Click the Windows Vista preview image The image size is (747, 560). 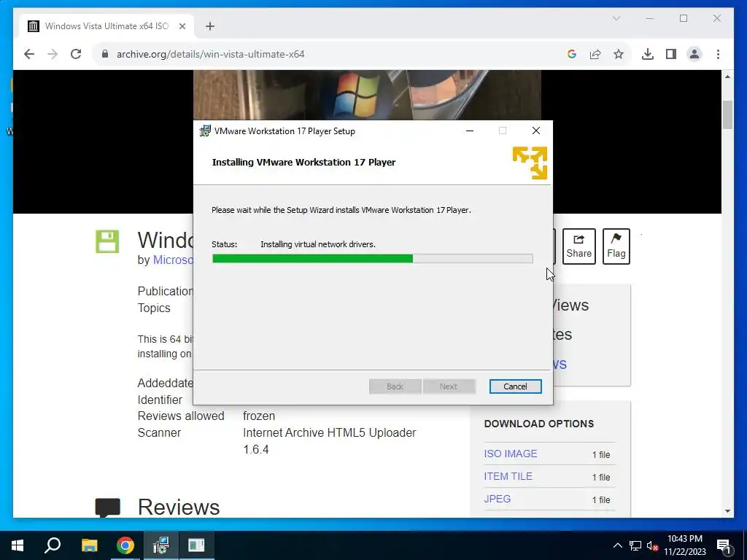tap(367, 95)
